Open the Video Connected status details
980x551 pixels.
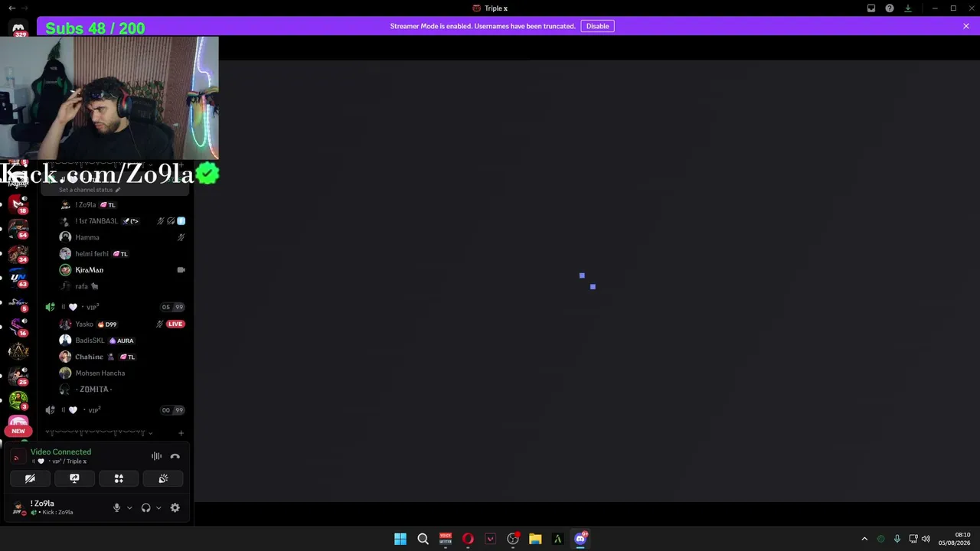[x=60, y=452]
